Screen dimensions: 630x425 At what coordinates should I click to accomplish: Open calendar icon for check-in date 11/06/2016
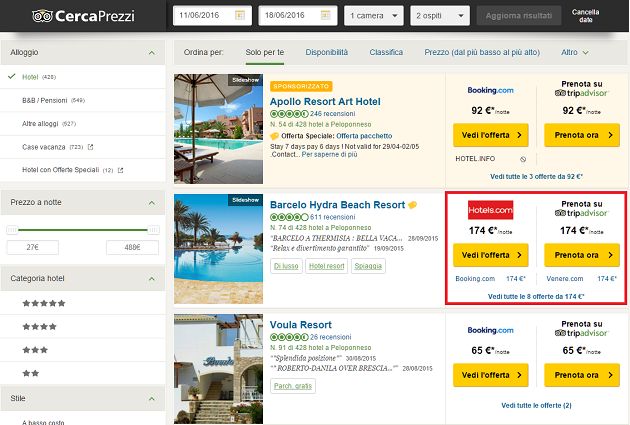point(239,15)
